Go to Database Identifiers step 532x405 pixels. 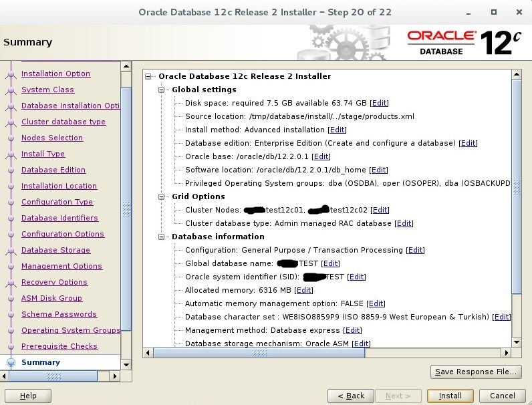(x=59, y=218)
